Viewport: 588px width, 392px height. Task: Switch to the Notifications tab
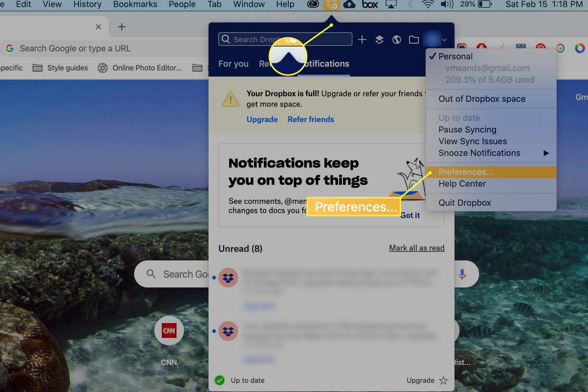tap(324, 64)
